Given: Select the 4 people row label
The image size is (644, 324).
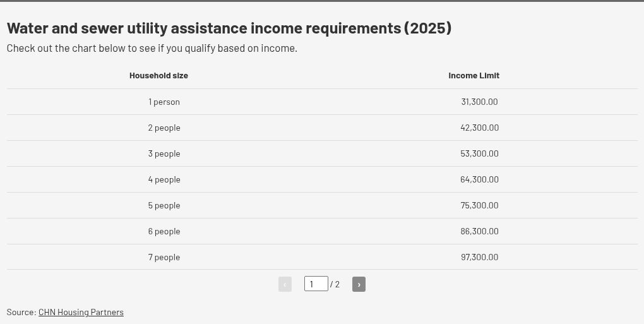Looking at the screenshot, I should pyautogui.click(x=164, y=179).
